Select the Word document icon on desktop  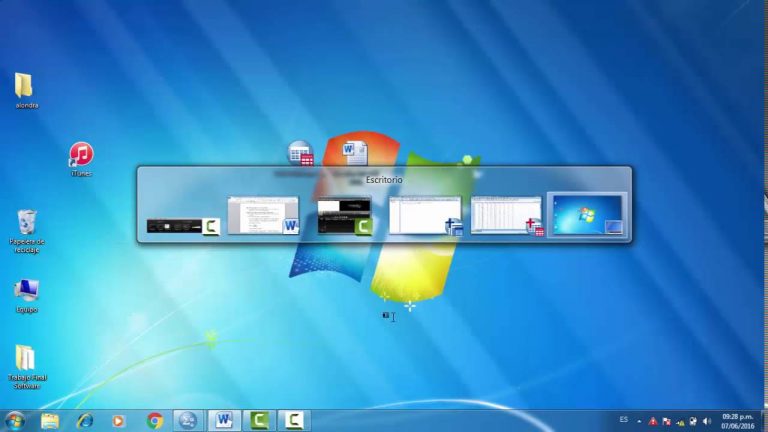[x=355, y=153]
